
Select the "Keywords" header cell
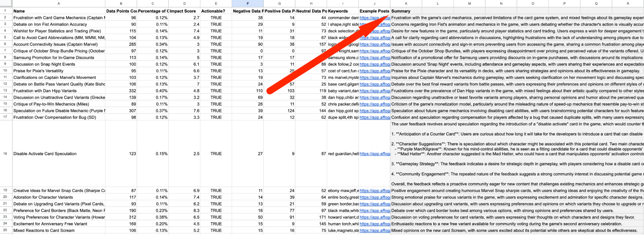(342, 11)
